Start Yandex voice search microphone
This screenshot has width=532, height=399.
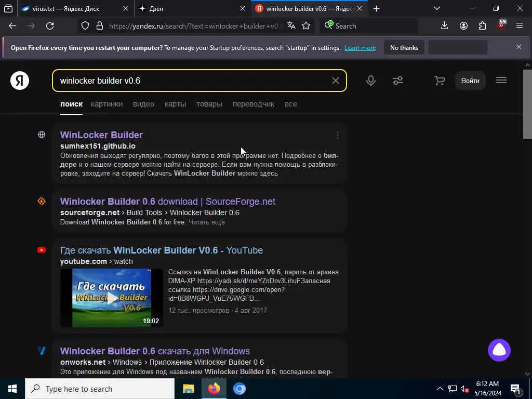tap(371, 81)
